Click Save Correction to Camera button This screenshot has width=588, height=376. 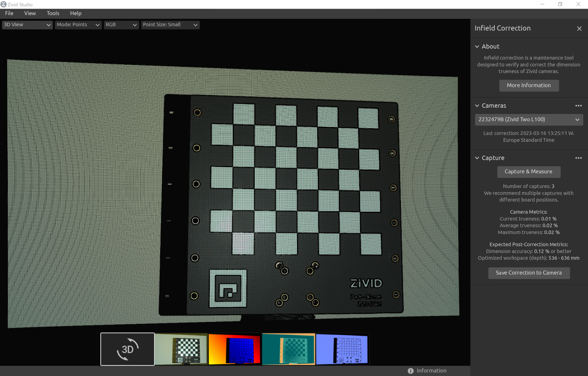coord(529,273)
